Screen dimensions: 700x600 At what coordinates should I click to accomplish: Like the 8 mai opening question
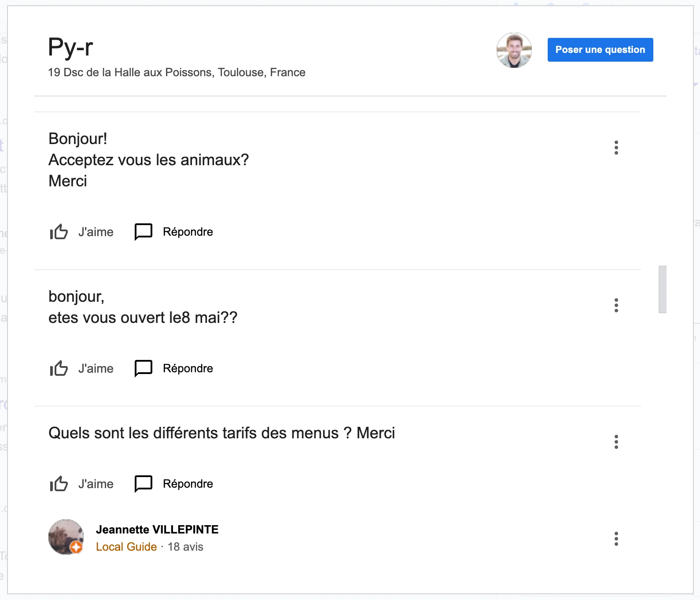[59, 368]
